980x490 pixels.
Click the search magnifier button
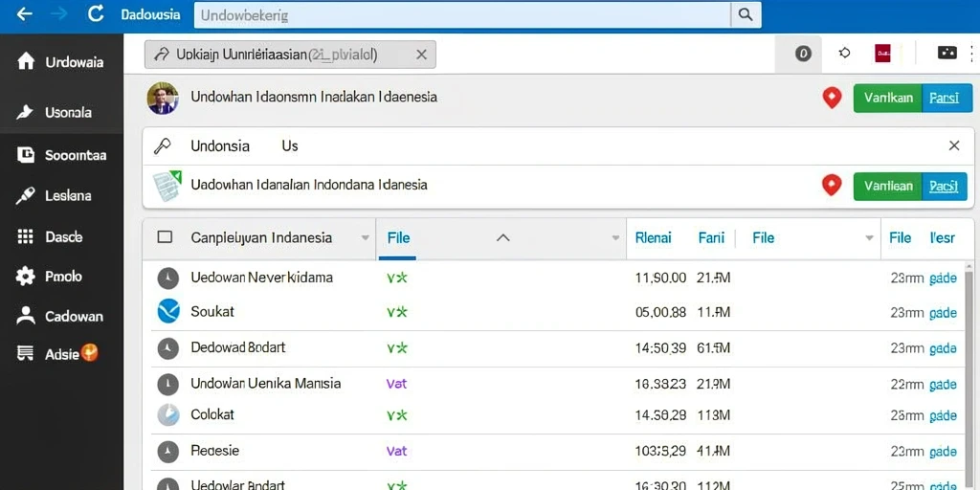746,15
